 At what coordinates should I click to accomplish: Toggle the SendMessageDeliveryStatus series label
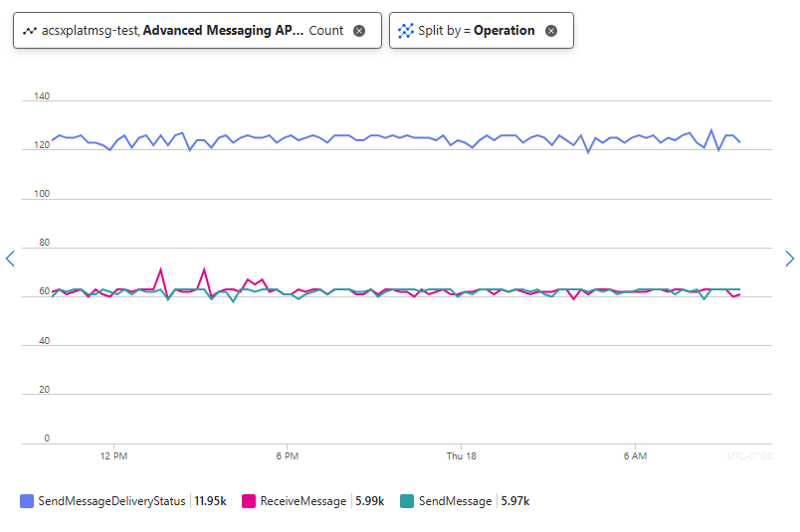pos(111,502)
